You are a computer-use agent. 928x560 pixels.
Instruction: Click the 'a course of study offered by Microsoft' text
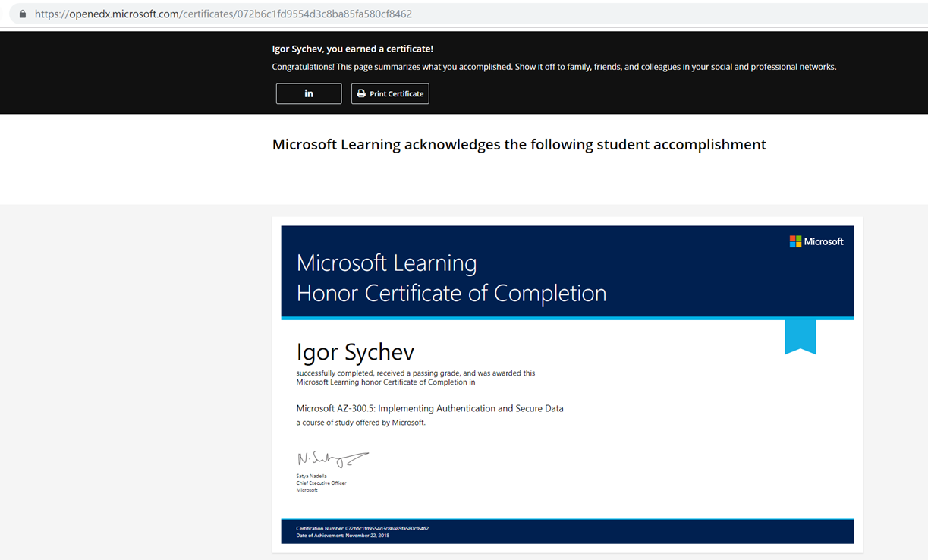[361, 423]
